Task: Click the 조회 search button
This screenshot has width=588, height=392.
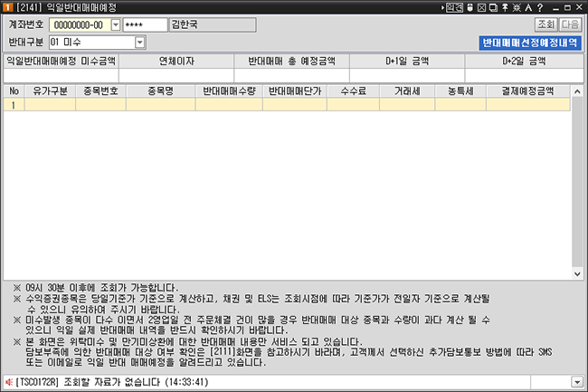Action: [x=546, y=24]
